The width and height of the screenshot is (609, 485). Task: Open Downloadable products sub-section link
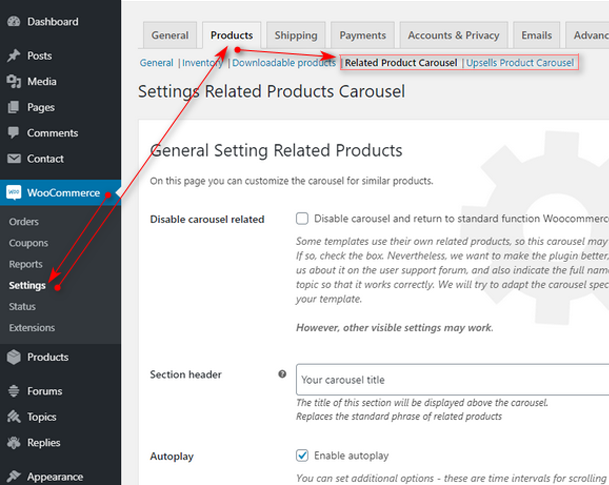(x=284, y=63)
